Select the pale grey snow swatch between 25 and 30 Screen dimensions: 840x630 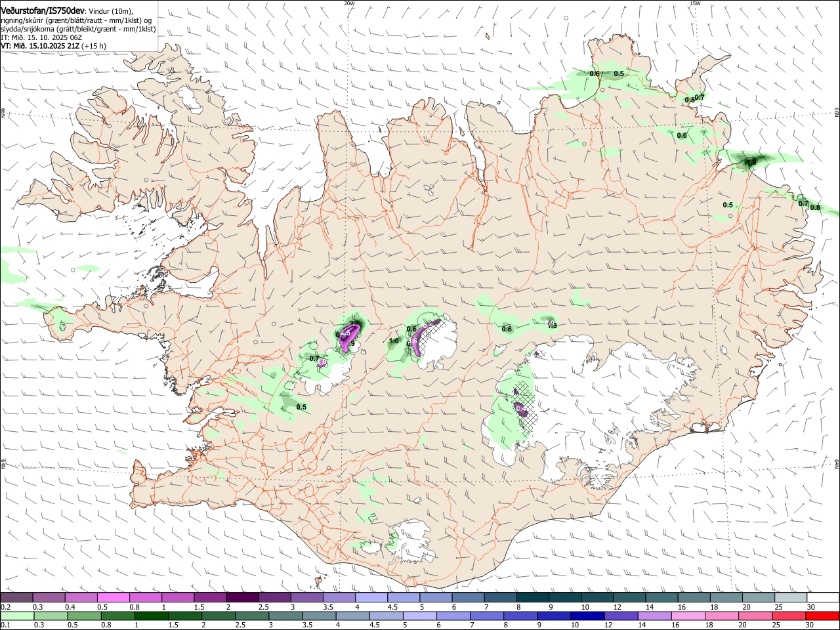790,597
